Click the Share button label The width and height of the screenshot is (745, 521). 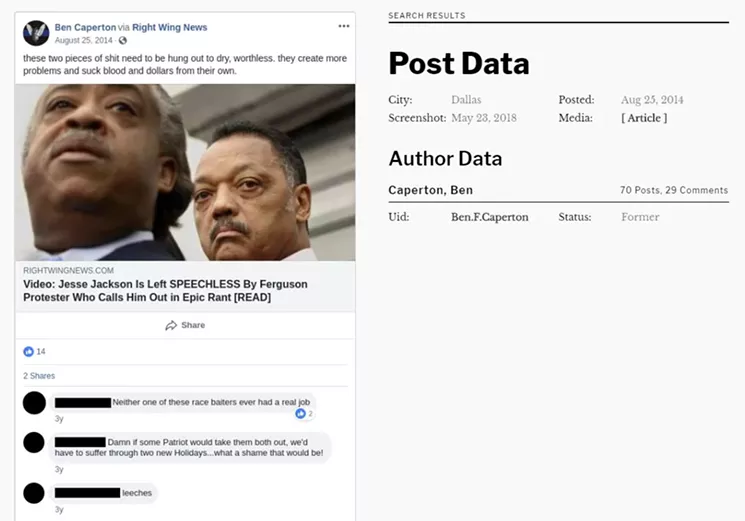193,325
